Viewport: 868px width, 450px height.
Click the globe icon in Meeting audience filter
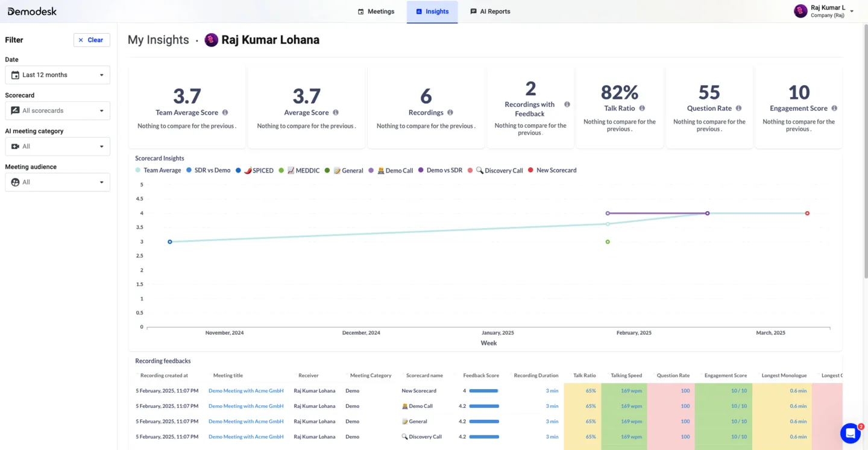[15, 182]
